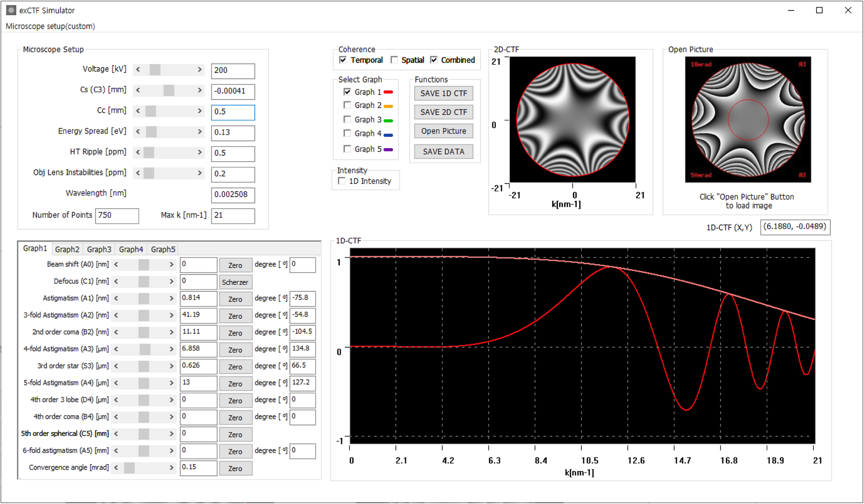Click the Energy Spread slider left arrow
This screenshot has height=504, width=864.
[138, 131]
